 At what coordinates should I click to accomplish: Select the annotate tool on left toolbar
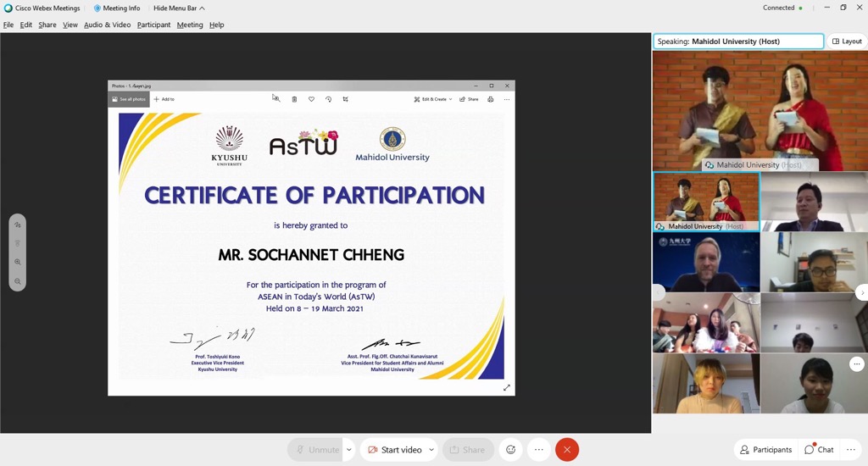(x=18, y=225)
